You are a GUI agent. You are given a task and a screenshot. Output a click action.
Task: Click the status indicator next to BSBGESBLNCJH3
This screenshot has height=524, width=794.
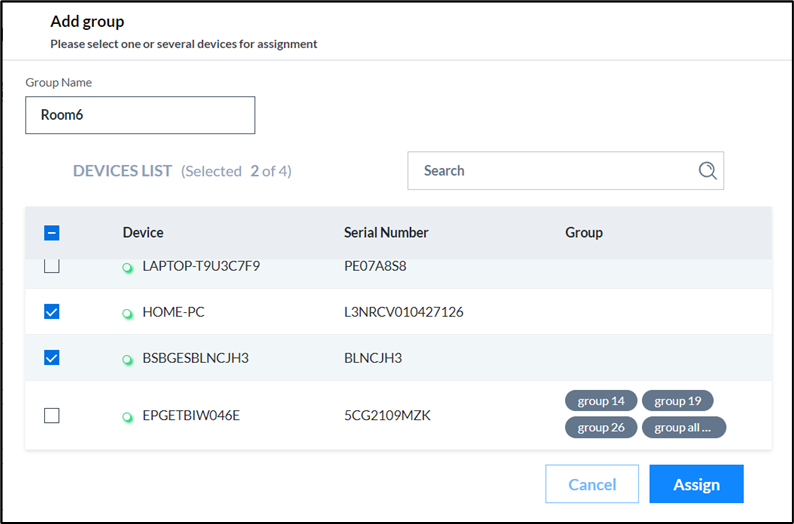[x=128, y=360]
